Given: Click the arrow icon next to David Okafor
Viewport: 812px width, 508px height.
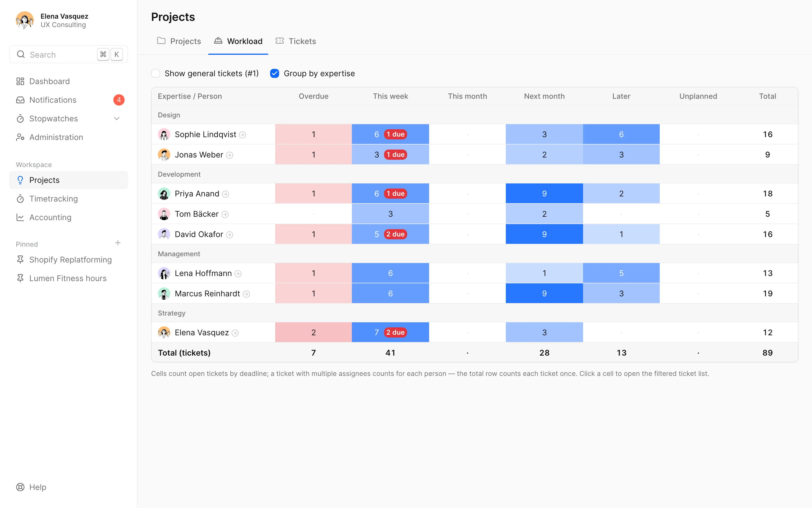Looking at the screenshot, I should [x=230, y=235].
